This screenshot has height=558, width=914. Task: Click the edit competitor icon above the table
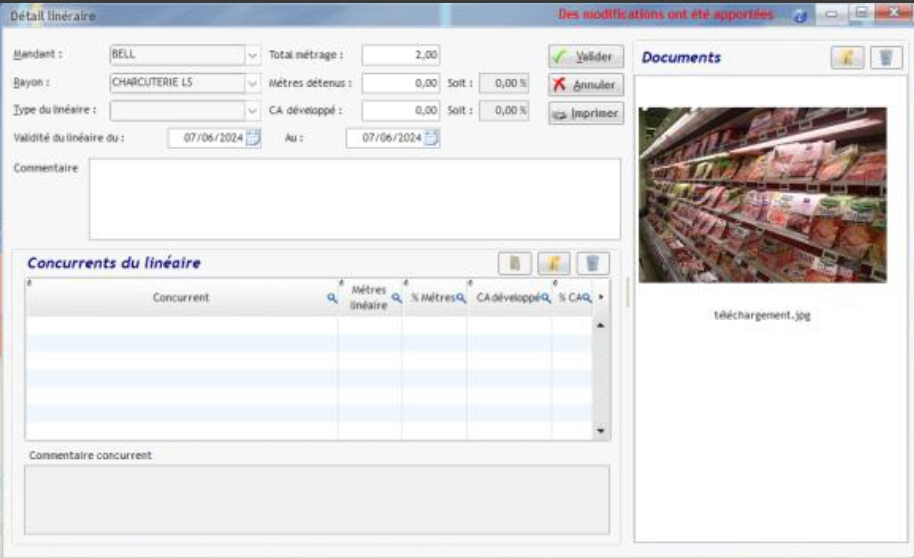pos(553,263)
